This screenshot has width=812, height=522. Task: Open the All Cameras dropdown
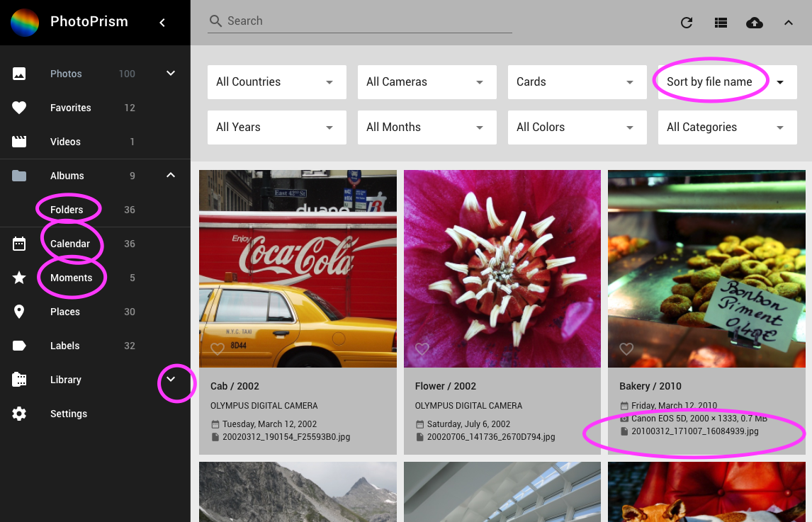coord(427,82)
